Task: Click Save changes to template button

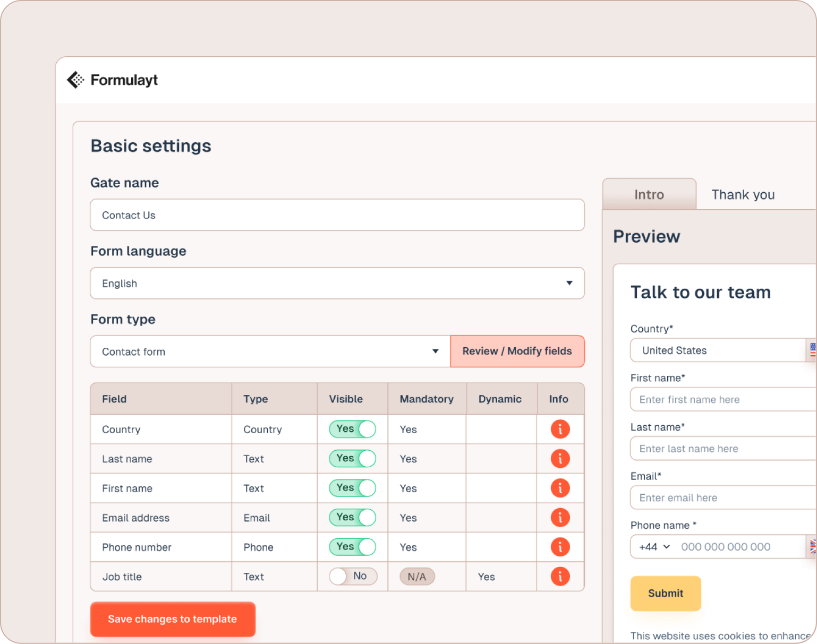Action: pos(173,619)
